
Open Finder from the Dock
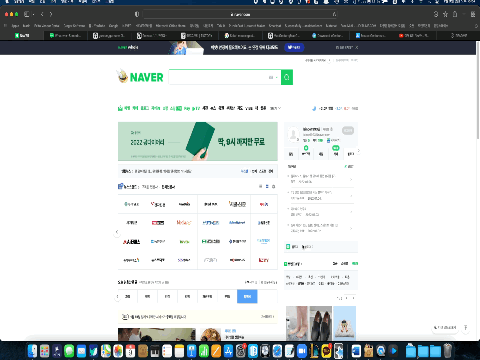[32, 351]
